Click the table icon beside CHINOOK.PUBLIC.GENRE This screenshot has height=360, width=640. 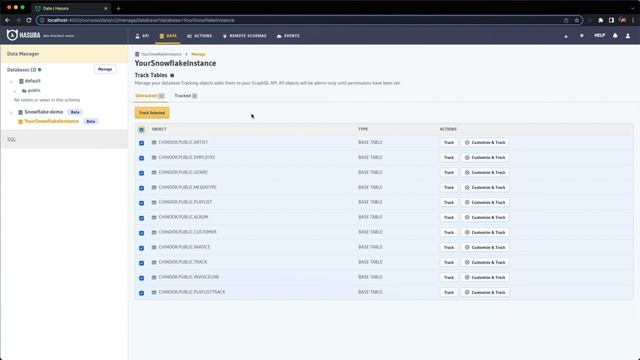(154, 173)
